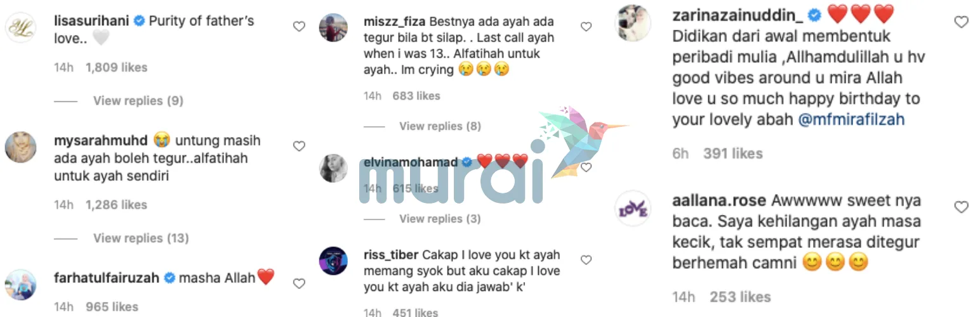Like zarinazainuddin_'s comment heart icon
This screenshot has height=317, width=980.
coord(962,22)
